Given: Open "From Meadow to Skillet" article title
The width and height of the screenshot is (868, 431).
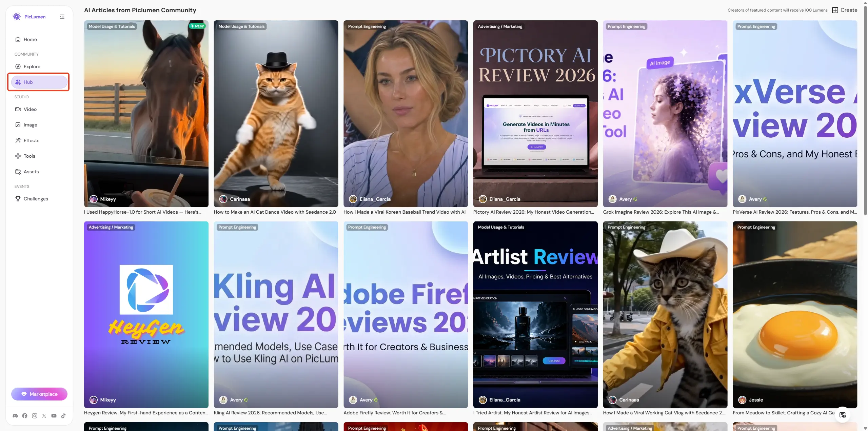Looking at the screenshot, I should tap(784, 413).
